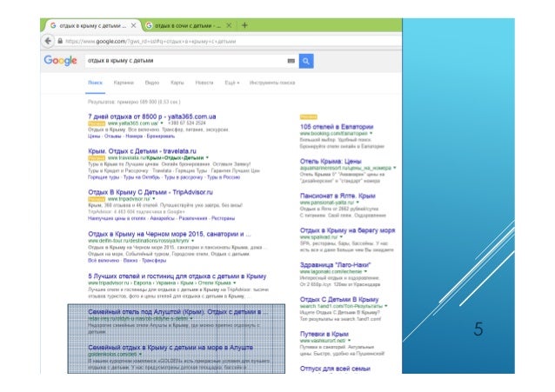Click 'Трансферы' sitelink under delfin-tour result

154,261
